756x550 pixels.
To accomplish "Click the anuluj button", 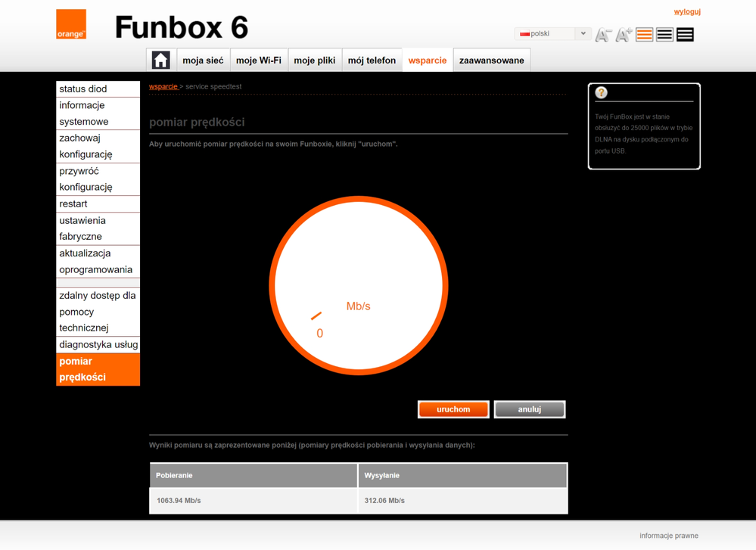I will pos(529,409).
